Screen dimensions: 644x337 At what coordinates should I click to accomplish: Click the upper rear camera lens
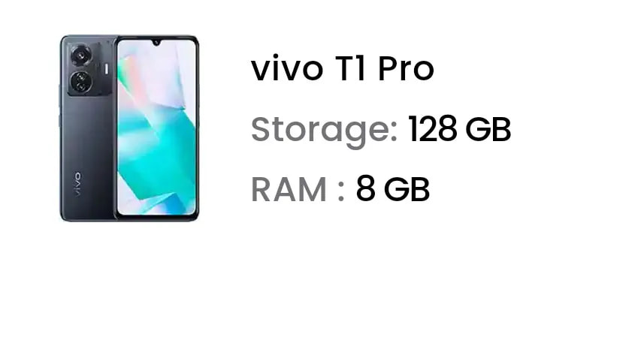(x=80, y=56)
